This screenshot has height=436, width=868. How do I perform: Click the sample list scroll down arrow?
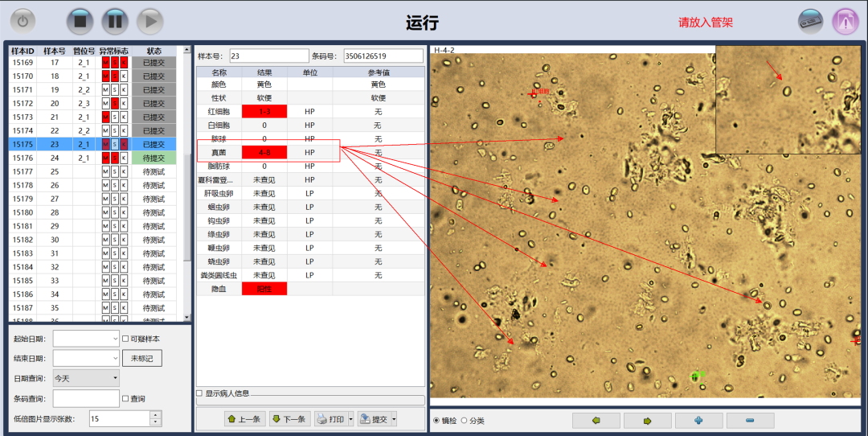point(186,318)
